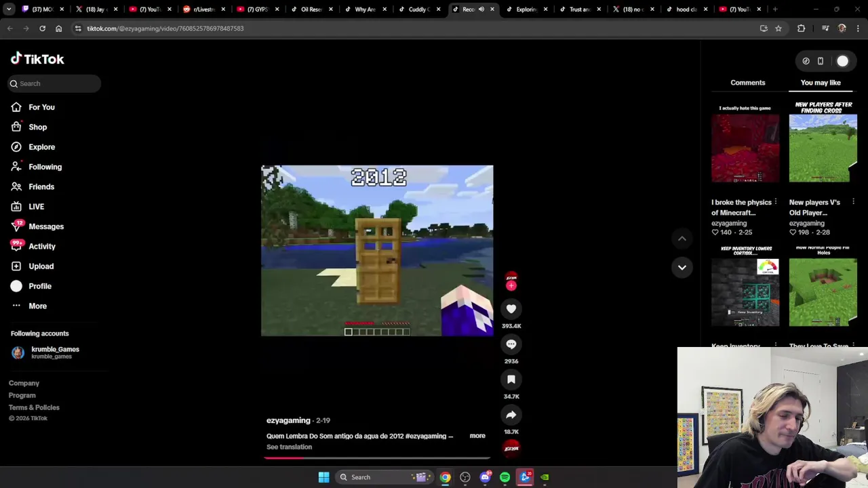Expand video description with more
This screenshot has height=488, width=868.
(477, 436)
